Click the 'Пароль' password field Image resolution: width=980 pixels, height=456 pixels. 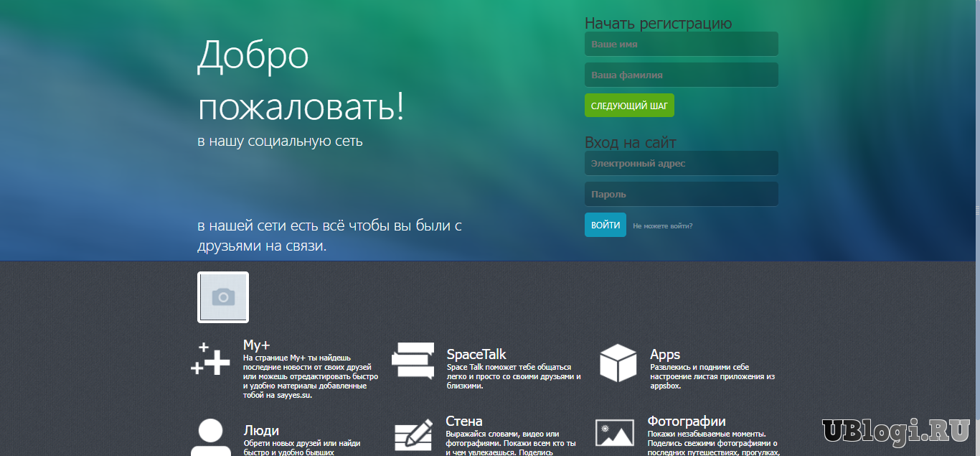[681, 195]
